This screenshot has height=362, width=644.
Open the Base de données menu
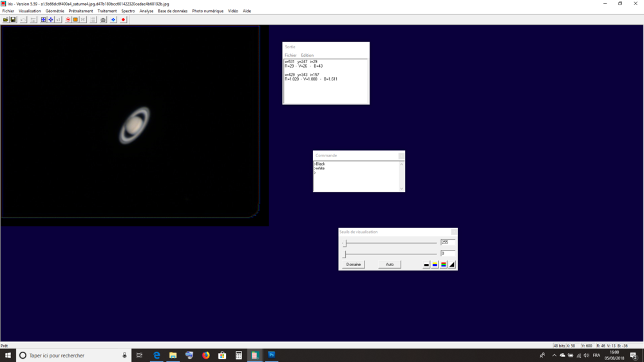(x=173, y=11)
